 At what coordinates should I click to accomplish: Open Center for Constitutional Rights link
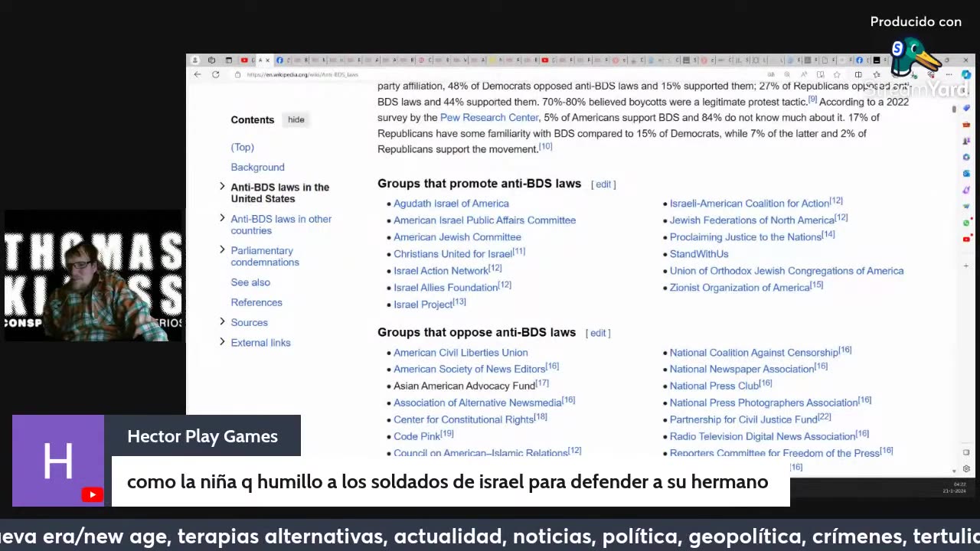tap(463, 420)
